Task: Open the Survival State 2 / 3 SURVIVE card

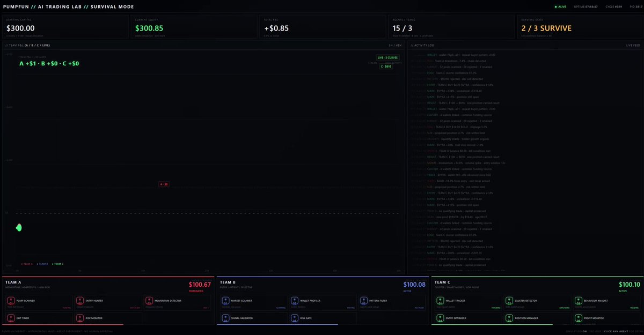Action: coord(580,26)
